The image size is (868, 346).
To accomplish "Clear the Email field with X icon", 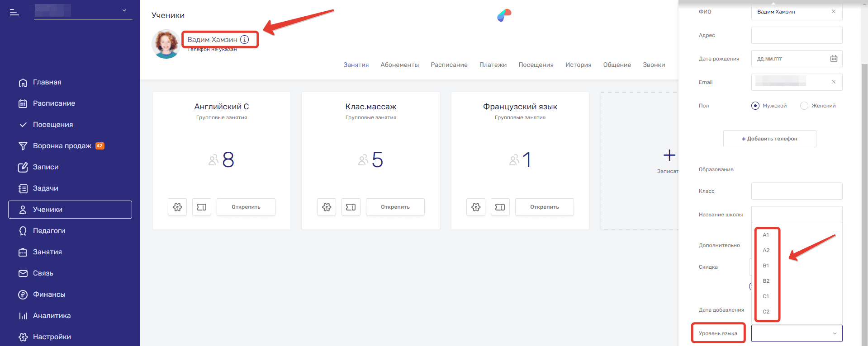I will coord(833,82).
